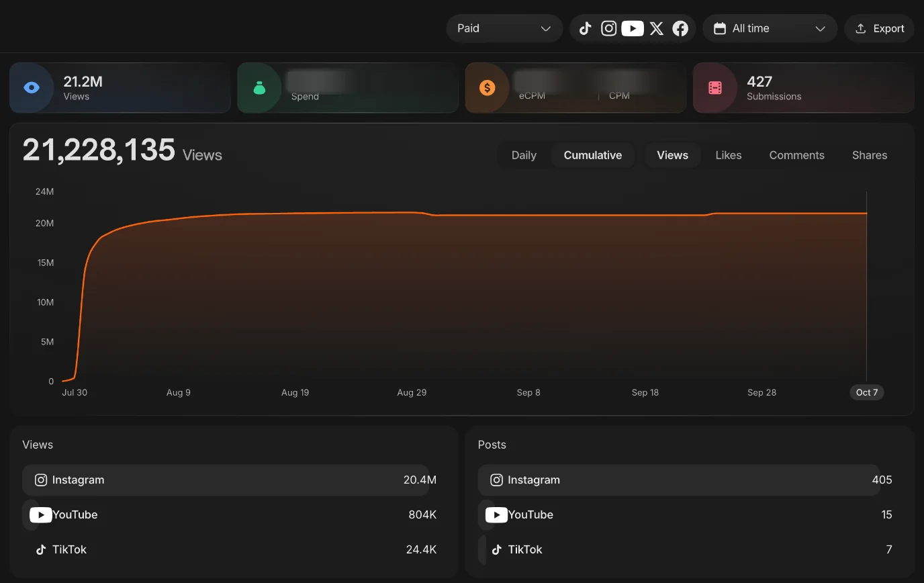924x583 pixels.
Task: Click the Export button
Action: tap(880, 28)
